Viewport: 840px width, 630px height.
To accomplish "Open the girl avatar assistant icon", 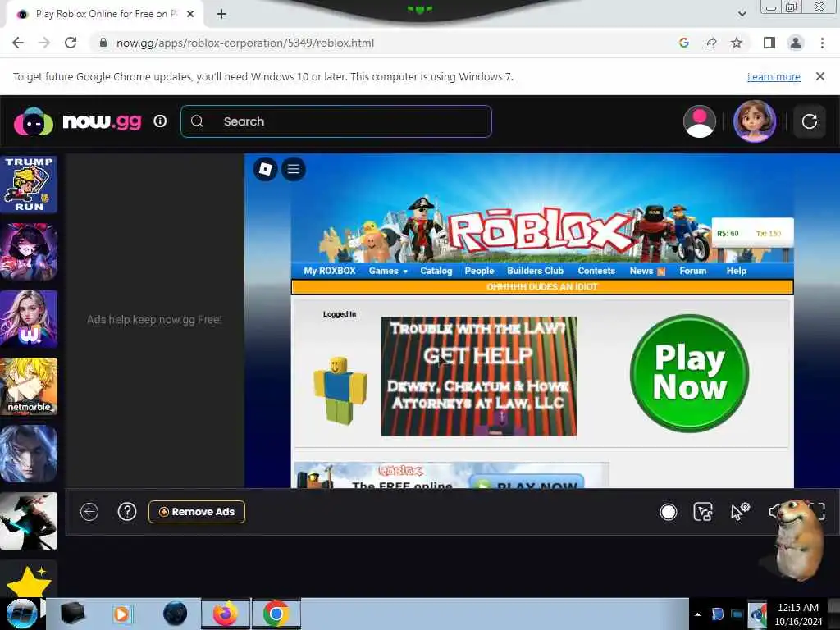I will coord(755,121).
